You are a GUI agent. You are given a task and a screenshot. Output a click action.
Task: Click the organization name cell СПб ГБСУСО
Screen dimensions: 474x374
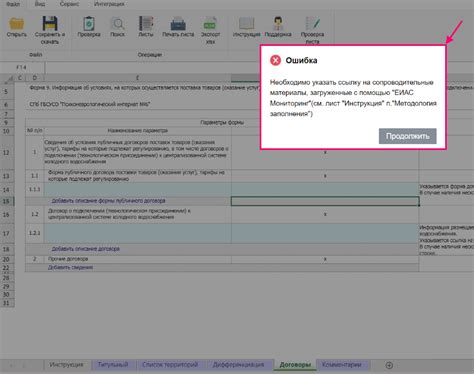(x=89, y=104)
